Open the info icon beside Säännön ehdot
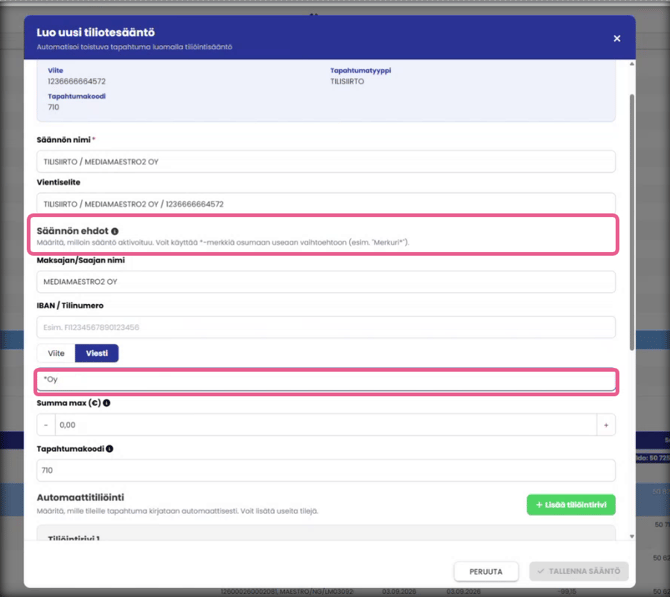This screenshot has height=597, width=670. [x=115, y=231]
